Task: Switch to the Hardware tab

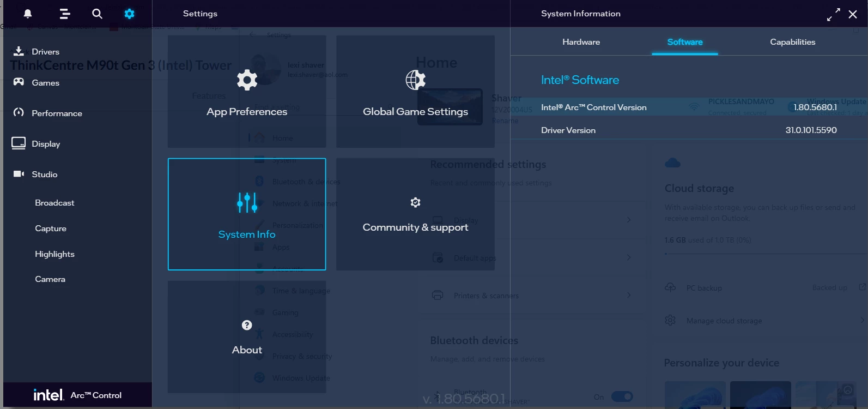Action: pos(581,42)
